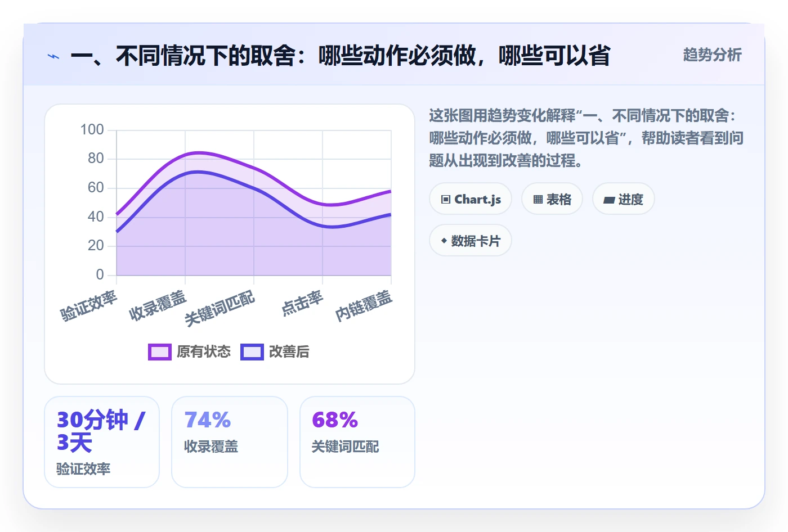This screenshot has width=788, height=532.
Task: Click the 数据卡片 chip diamond icon
Action: [444, 241]
